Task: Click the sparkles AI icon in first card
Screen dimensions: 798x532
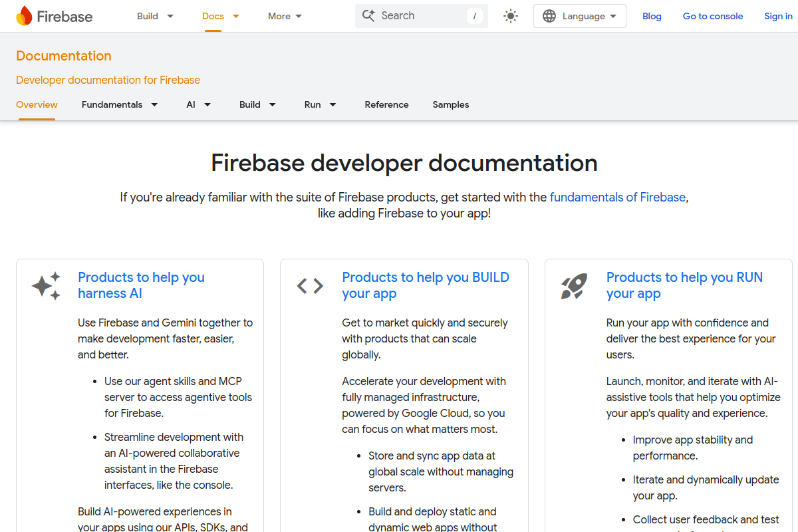Action: (46, 286)
